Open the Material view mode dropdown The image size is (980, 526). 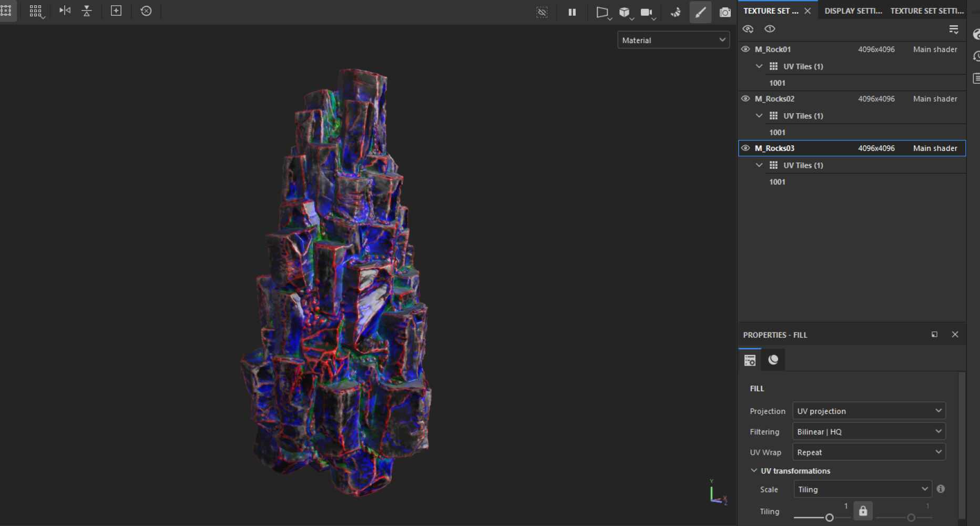tap(673, 39)
